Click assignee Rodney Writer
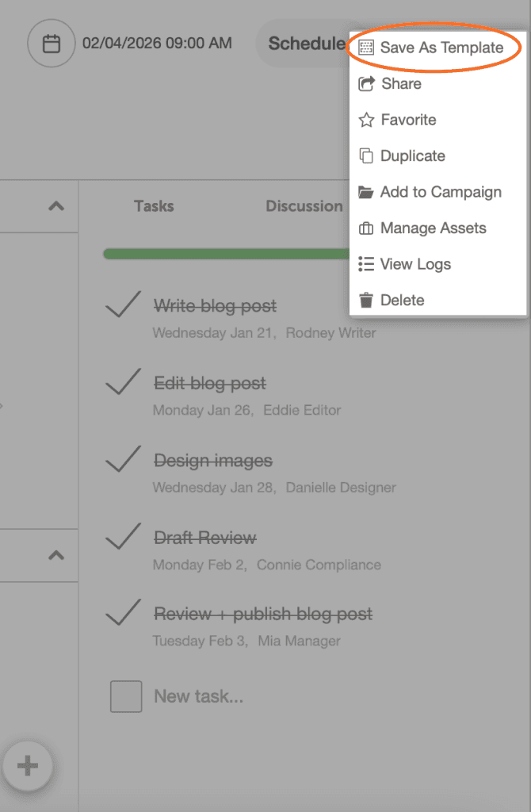The height and width of the screenshot is (812, 531). click(330, 333)
